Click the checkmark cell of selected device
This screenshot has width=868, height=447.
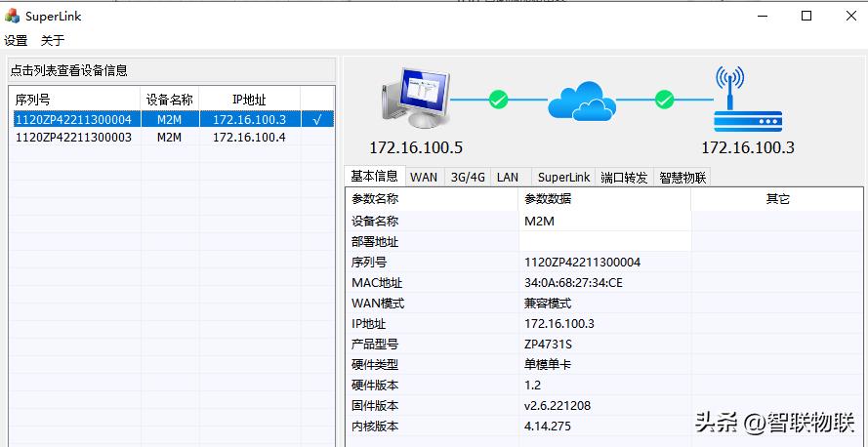pos(317,119)
